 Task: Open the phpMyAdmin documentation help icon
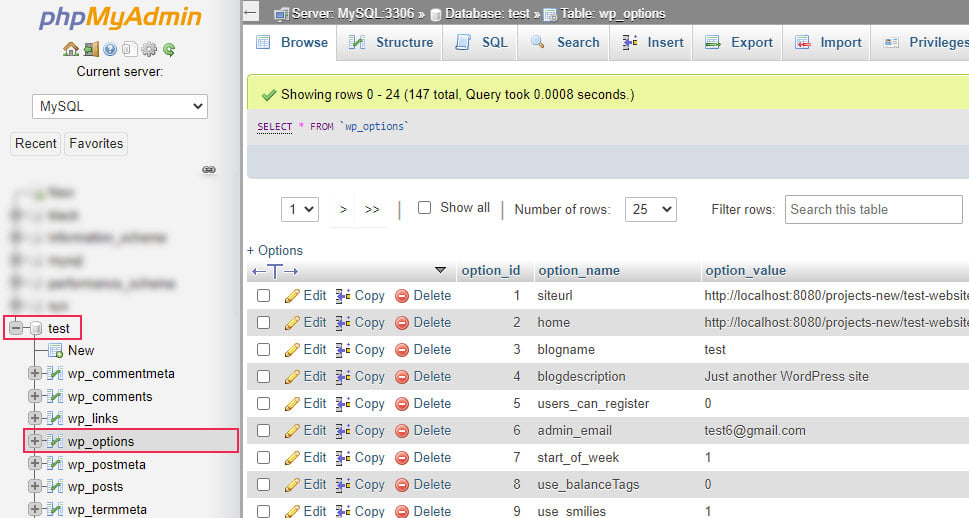[110, 49]
